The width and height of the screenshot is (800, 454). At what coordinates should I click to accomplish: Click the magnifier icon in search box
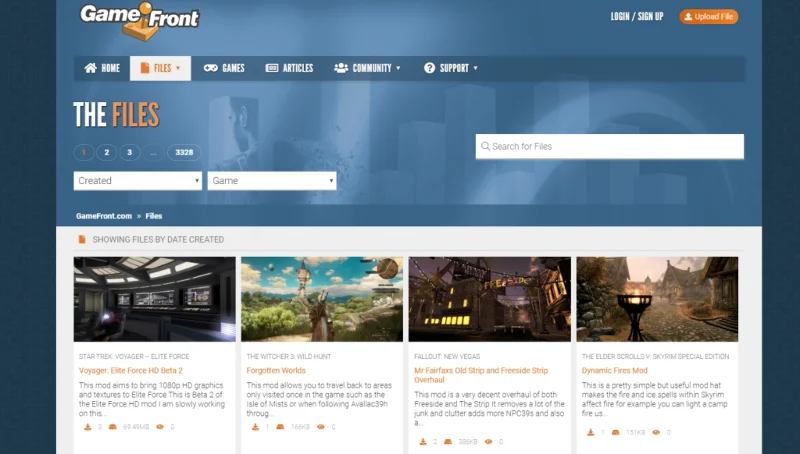(485, 147)
